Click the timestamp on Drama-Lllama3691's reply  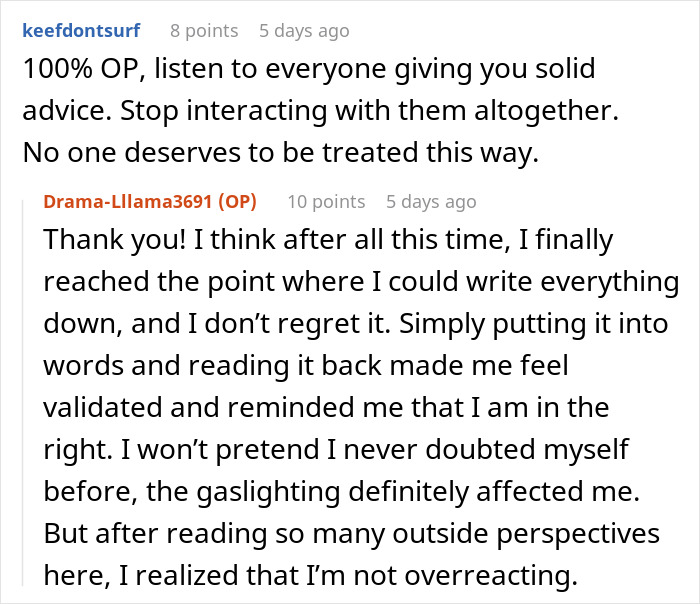point(431,201)
